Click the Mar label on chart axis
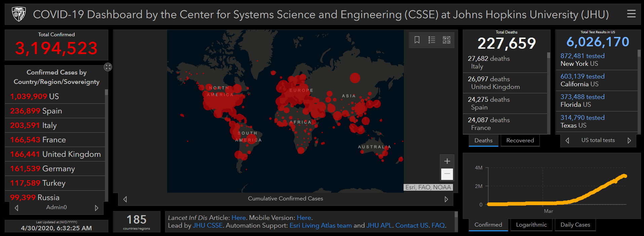The image size is (644, 236). click(548, 211)
